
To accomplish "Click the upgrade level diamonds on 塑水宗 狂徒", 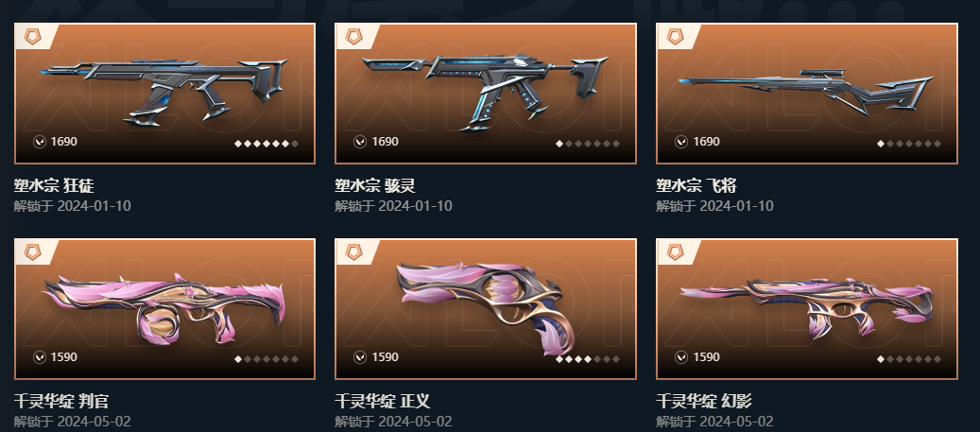I will click(266, 143).
